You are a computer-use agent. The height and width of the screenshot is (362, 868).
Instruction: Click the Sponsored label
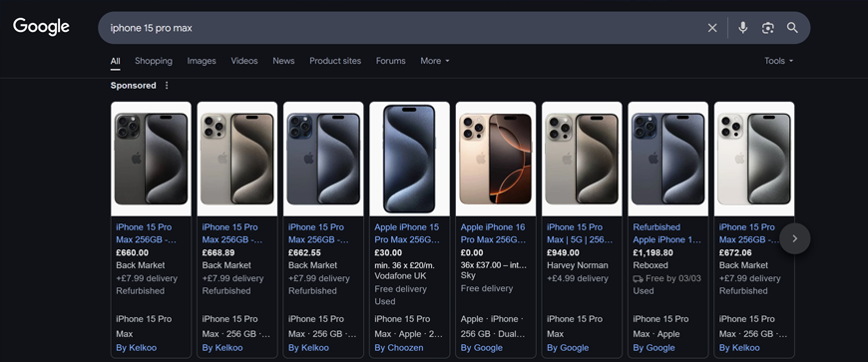point(133,85)
